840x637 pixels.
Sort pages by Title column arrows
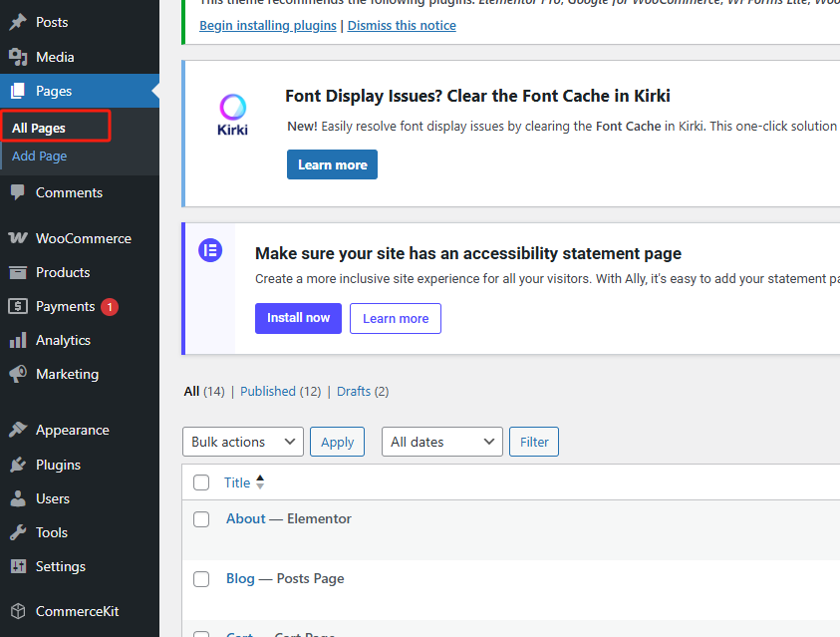coord(260,482)
